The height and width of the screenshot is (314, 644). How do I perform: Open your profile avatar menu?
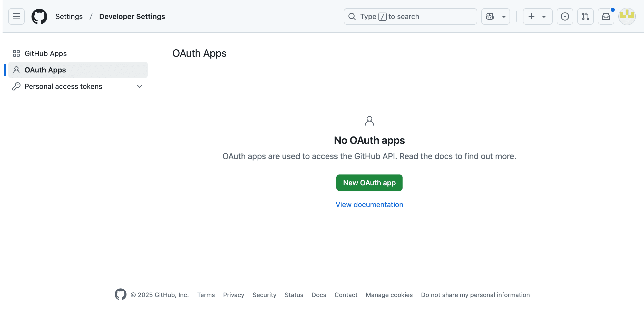pos(627,16)
